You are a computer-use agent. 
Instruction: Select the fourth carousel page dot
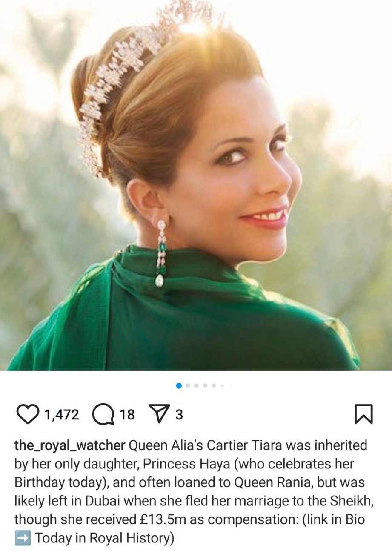[205, 386]
